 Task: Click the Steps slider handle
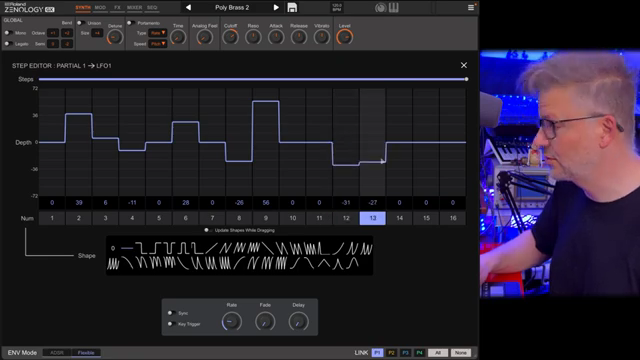click(x=466, y=79)
